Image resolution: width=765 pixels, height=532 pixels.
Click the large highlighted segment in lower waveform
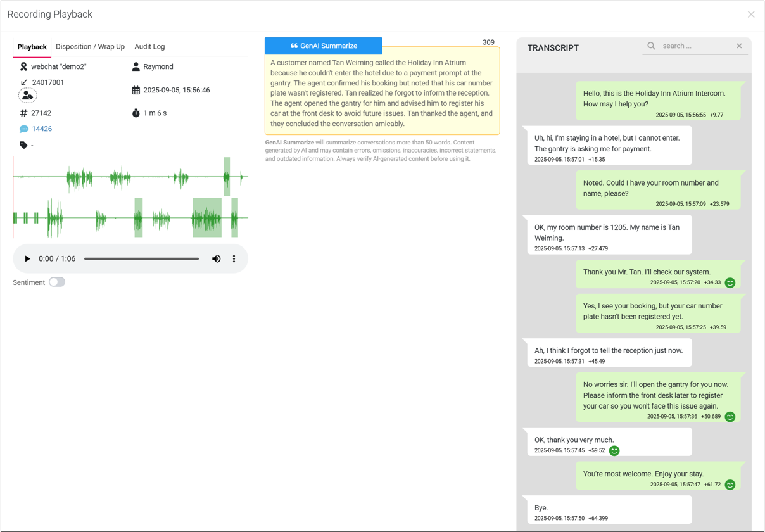(x=207, y=218)
